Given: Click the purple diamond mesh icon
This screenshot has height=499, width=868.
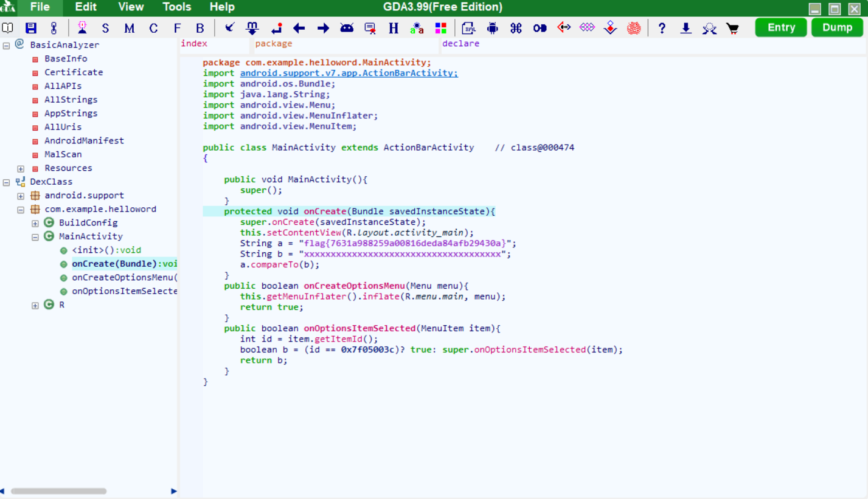Looking at the screenshot, I should pos(587,27).
